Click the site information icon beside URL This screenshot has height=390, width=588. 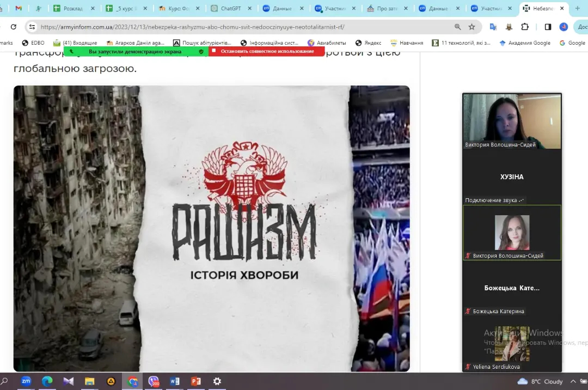click(x=32, y=27)
